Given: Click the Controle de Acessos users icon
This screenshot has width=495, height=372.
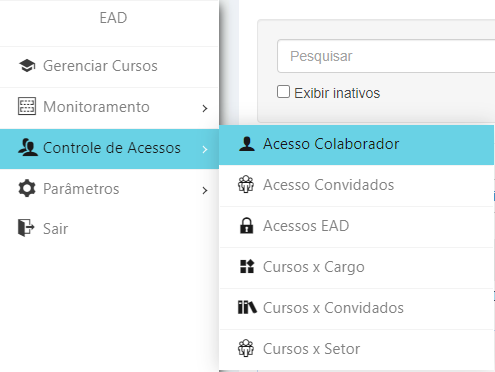Looking at the screenshot, I should pyautogui.click(x=28, y=148).
